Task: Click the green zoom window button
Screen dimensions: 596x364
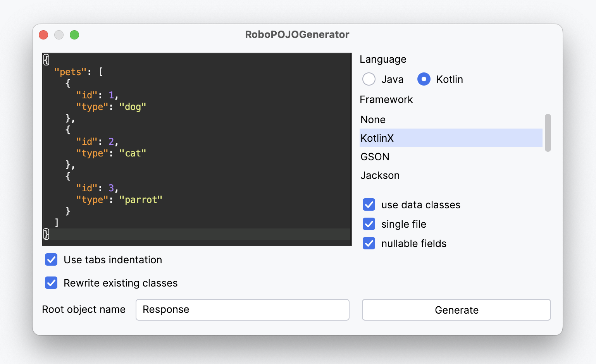Action: pos(74,35)
